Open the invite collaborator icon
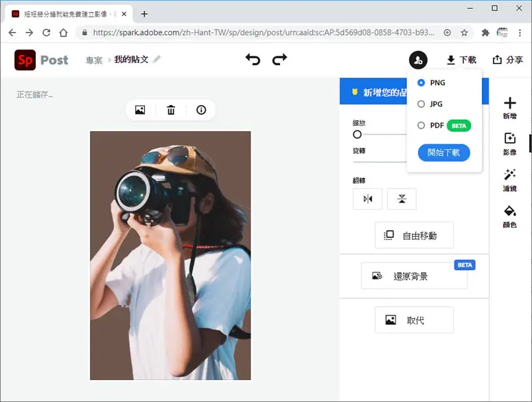This screenshot has height=402, width=532. pos(418,60)
